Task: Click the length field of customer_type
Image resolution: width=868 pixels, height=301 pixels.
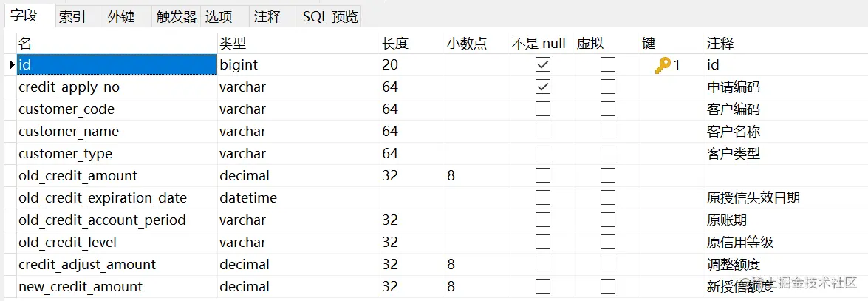Action: coord(412,154)
